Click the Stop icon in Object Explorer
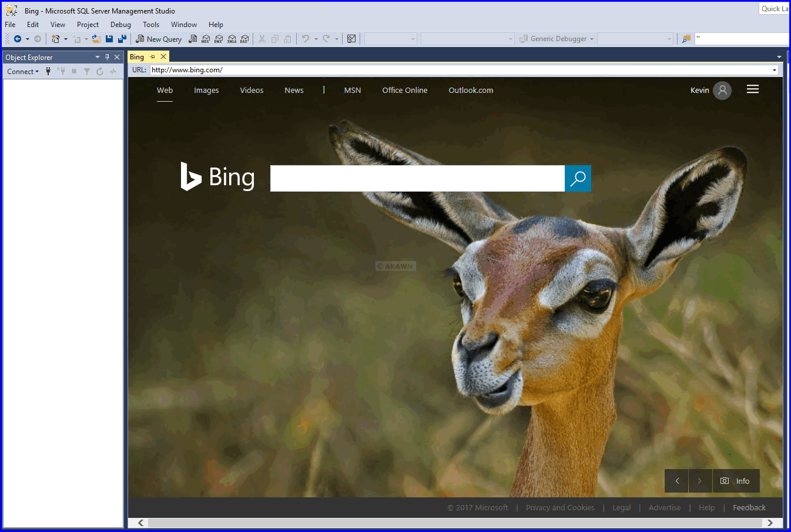Screen dimensions: 791x532 (x=74, y=71)
